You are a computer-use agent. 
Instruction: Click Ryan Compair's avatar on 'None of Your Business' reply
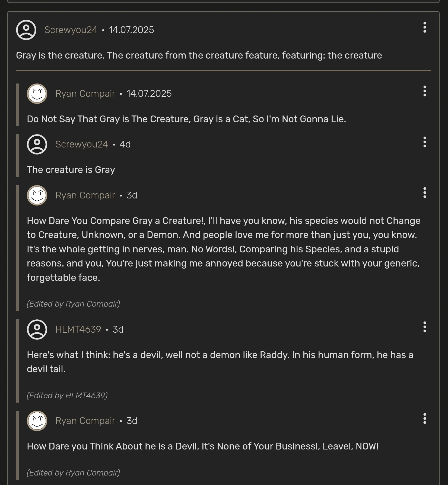click(x=37, y=421)
